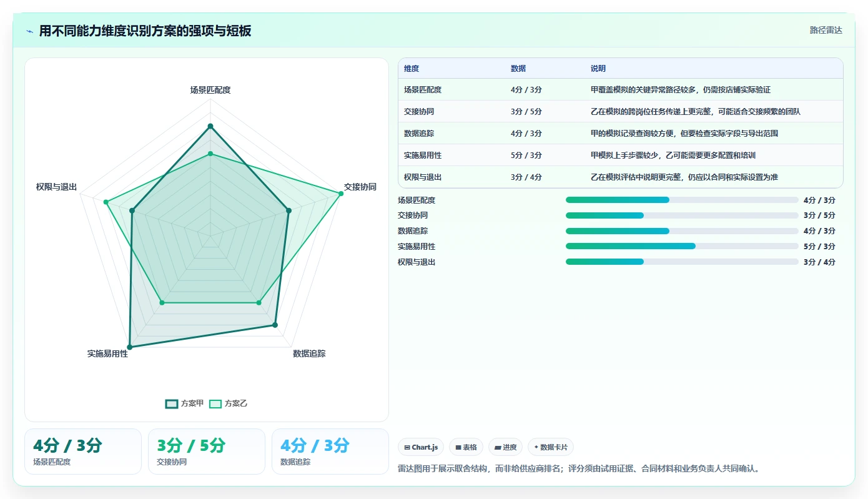Viewport: 868px width, 499px height.
Task: Click the lightning icon beside the title
Action: pyautogui.click(x=30, y=31)
